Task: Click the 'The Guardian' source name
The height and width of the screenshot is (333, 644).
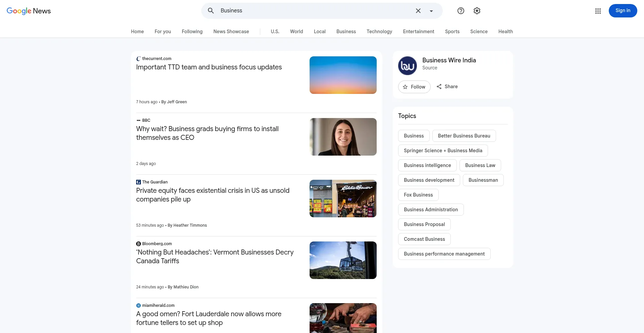Action: (x=155, y=182)
